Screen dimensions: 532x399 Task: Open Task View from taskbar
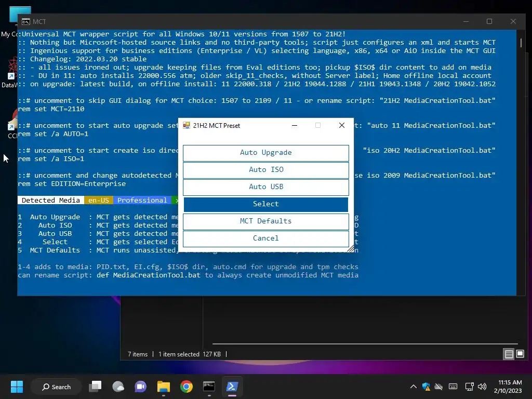pos(96,387)
